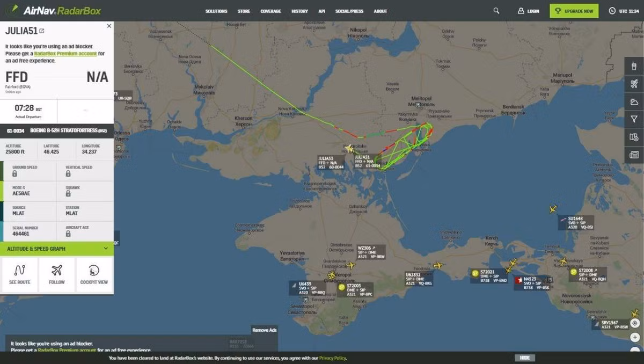Open map settings icon in right sidebar
644x364 pixels.
pos(634,137)
